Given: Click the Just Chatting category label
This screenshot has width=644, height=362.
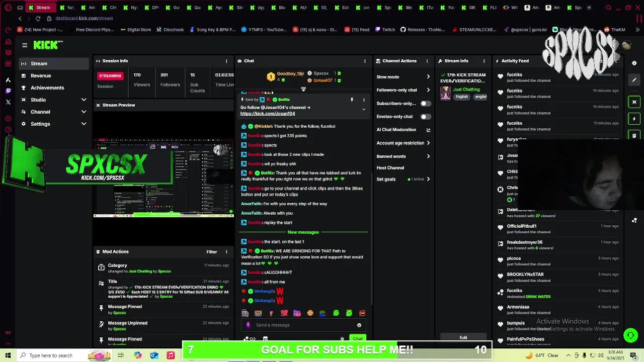Looking at the screenshot, I should (466, 89).
